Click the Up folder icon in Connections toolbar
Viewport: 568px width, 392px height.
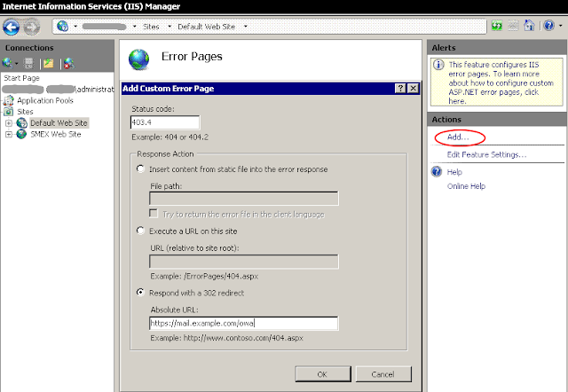point(48,63)
